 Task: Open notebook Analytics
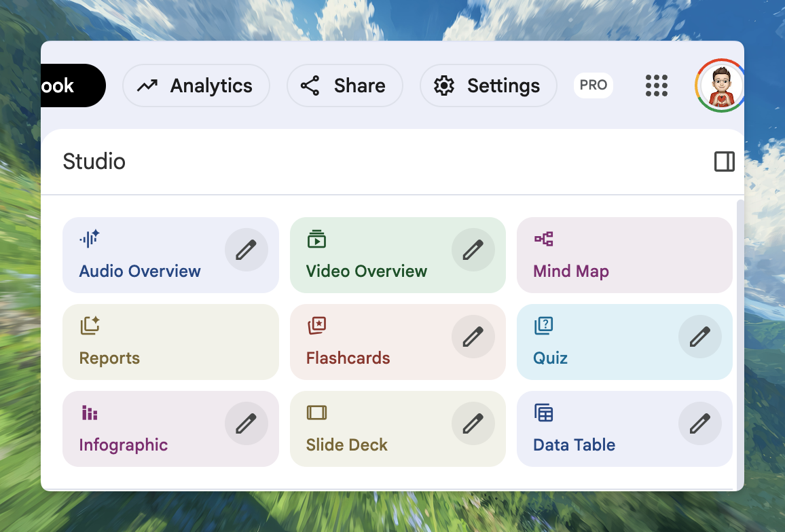196,85
